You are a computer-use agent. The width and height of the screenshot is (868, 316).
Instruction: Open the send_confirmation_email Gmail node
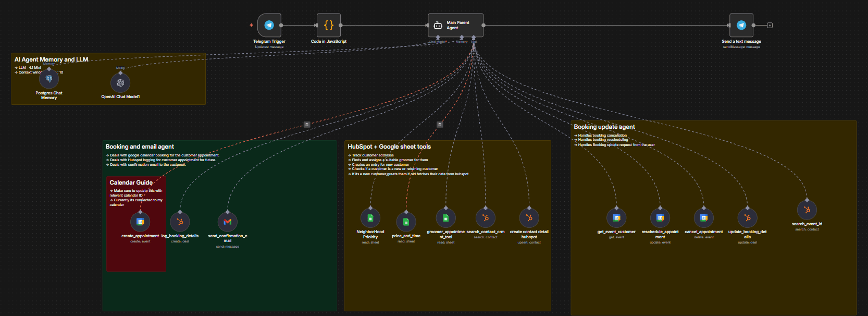coord(228,222)
